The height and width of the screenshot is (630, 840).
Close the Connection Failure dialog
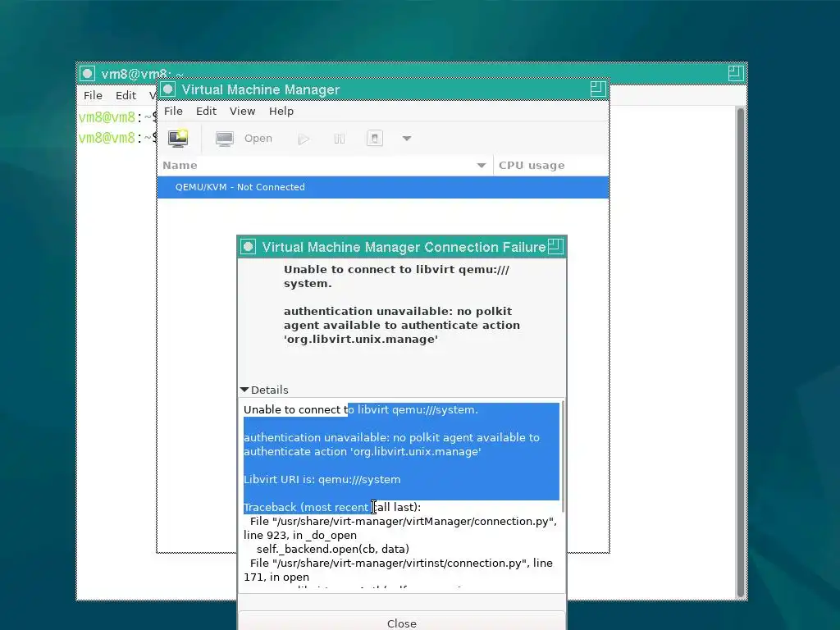point(402,623)
